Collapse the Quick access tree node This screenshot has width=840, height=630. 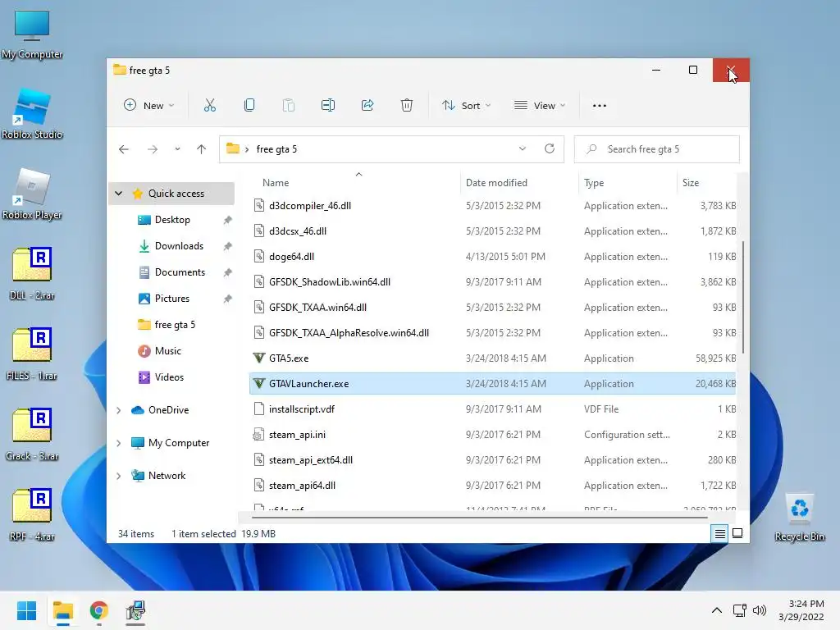pyautogui.click(x=119, y=194)
